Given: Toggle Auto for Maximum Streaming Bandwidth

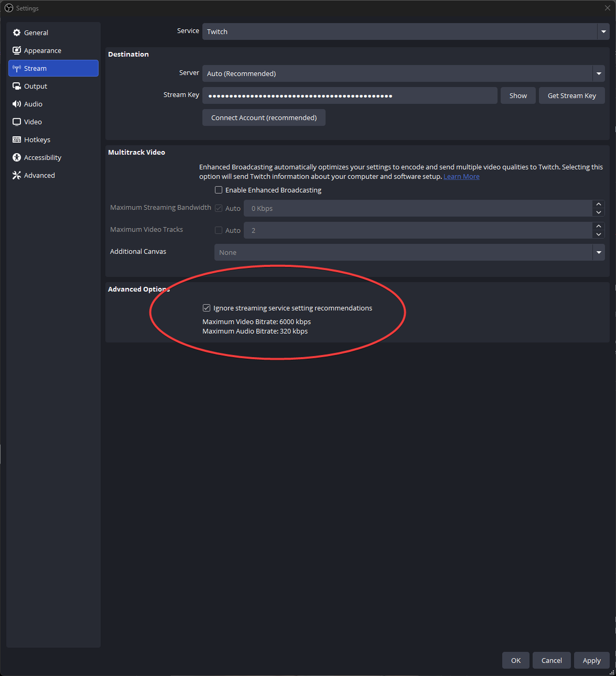Looking at the screenshot, I should pyautogui.click(x=218, y=208).
